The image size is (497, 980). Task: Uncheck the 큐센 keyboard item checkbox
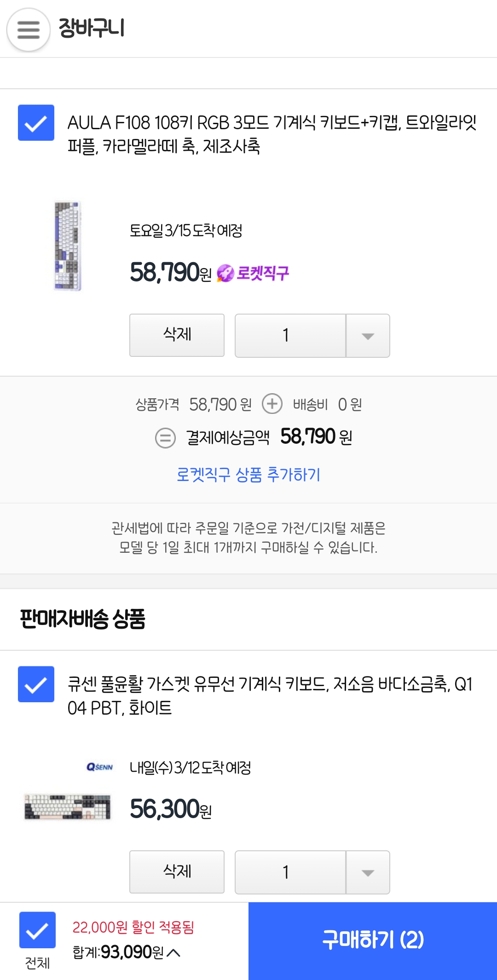36,684
